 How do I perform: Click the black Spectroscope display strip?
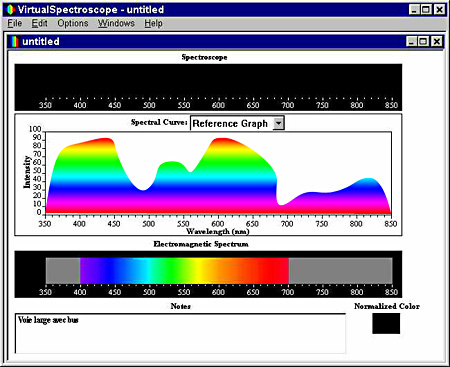point(208,87)
